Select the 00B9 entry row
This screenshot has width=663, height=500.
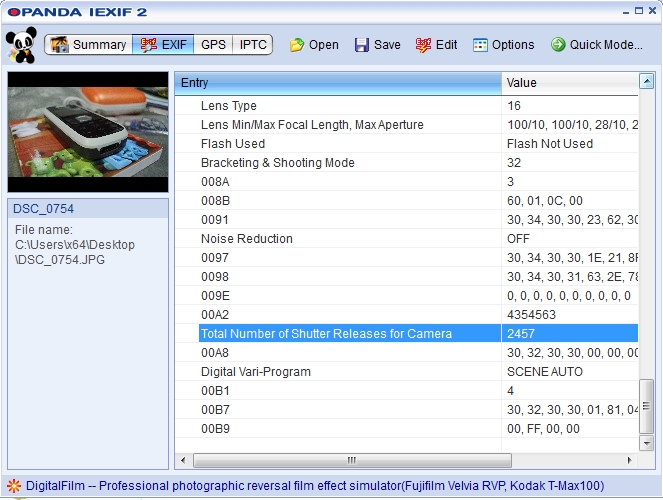click(x=407, y=429)
